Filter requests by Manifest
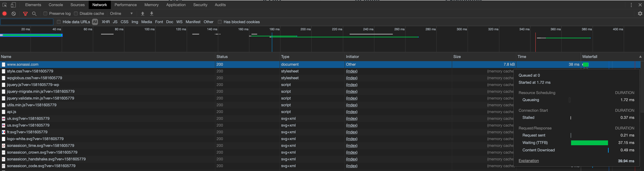Screen dimensions: 644x171 (x=193, y=22)
